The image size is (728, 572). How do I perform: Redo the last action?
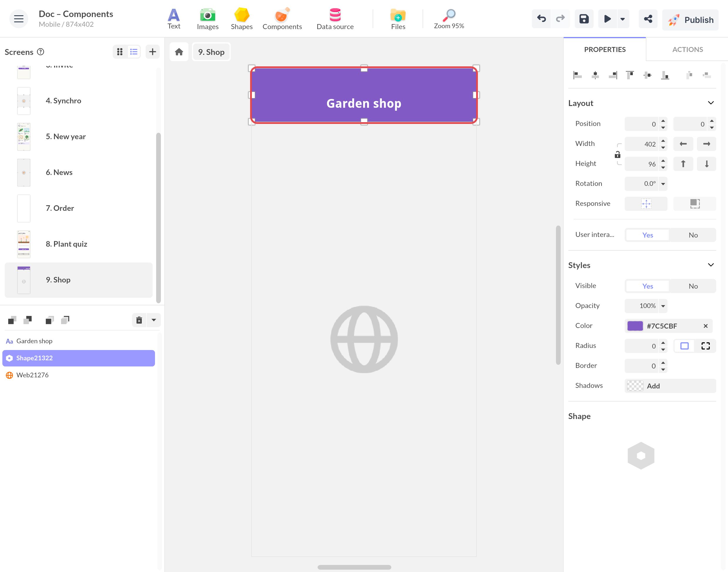pos(560,19)
